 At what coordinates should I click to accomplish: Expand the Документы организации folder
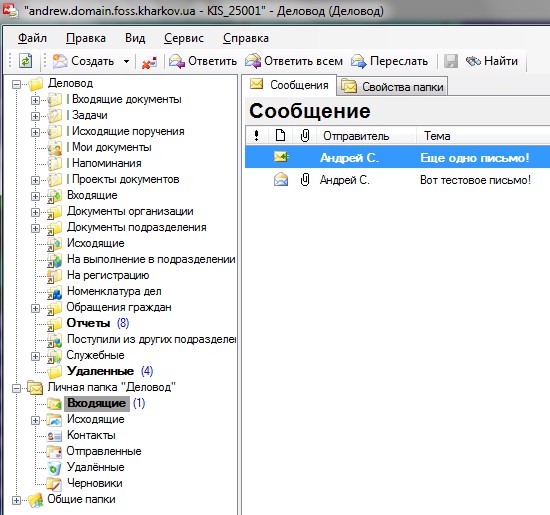35,212
